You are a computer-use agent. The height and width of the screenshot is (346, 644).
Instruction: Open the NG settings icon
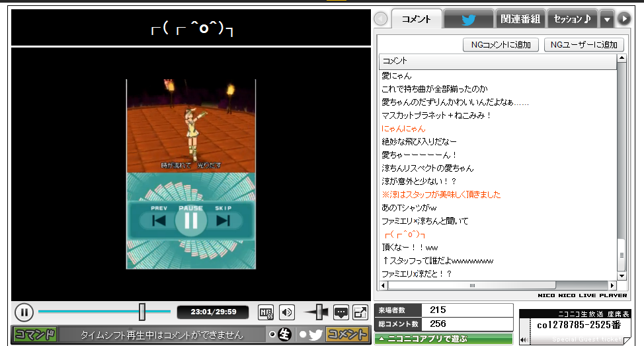pos(266,313)
